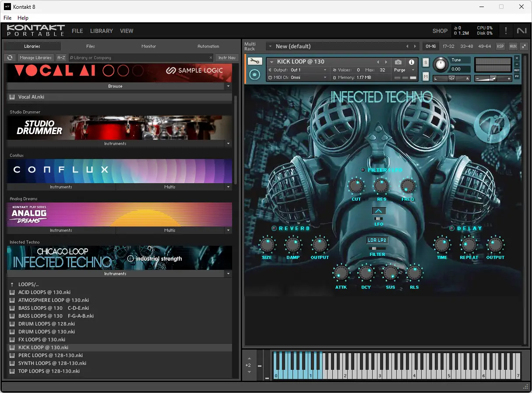The image size is (532, 393).
Task: Open the LIBRARY menu
Action: [101, 31]
